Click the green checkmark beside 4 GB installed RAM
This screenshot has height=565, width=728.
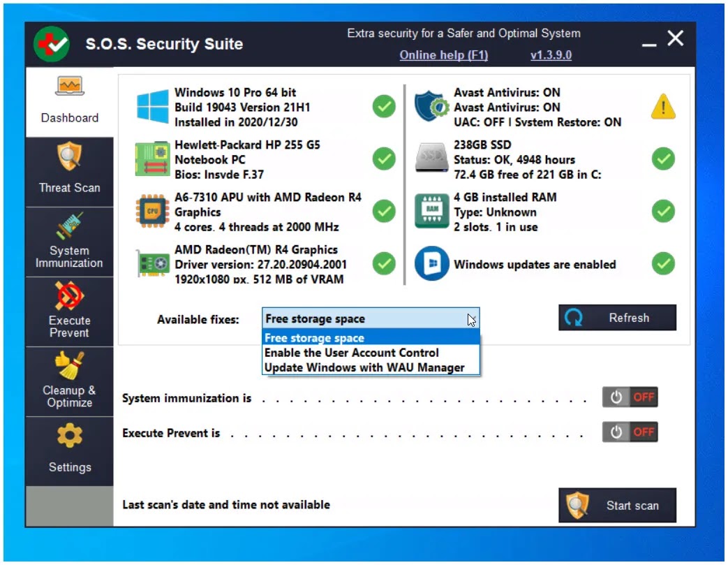(663, 212)
